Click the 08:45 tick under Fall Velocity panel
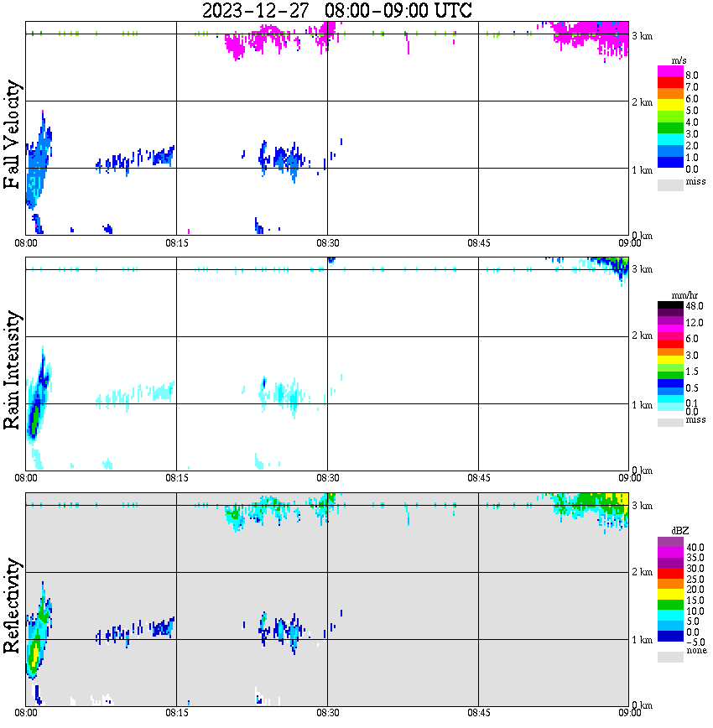713x728 pixels. click(478, 243)
